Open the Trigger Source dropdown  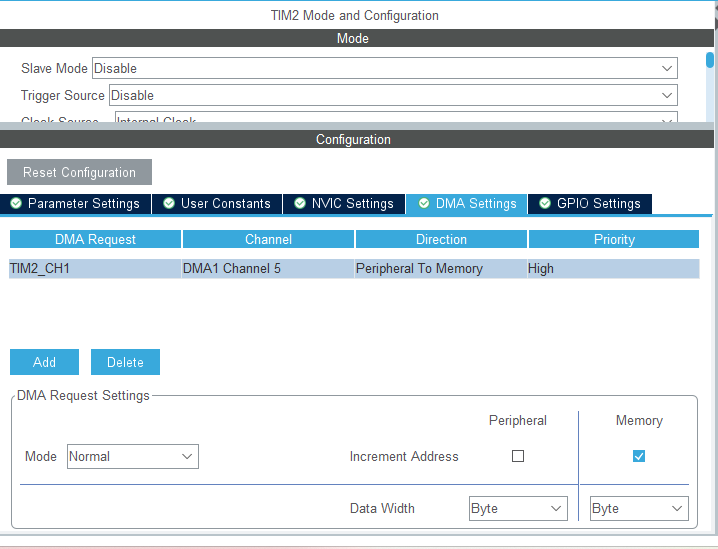pos(393,95)
